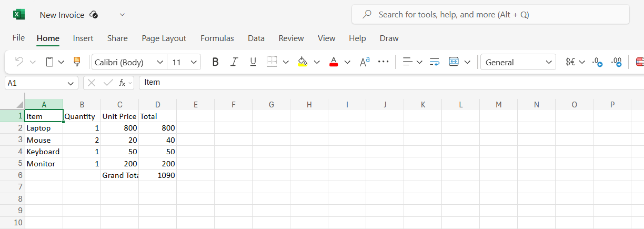Screen dimensions: 644x229
Task: Click the Merge cells icon
Action: (454, 62)
